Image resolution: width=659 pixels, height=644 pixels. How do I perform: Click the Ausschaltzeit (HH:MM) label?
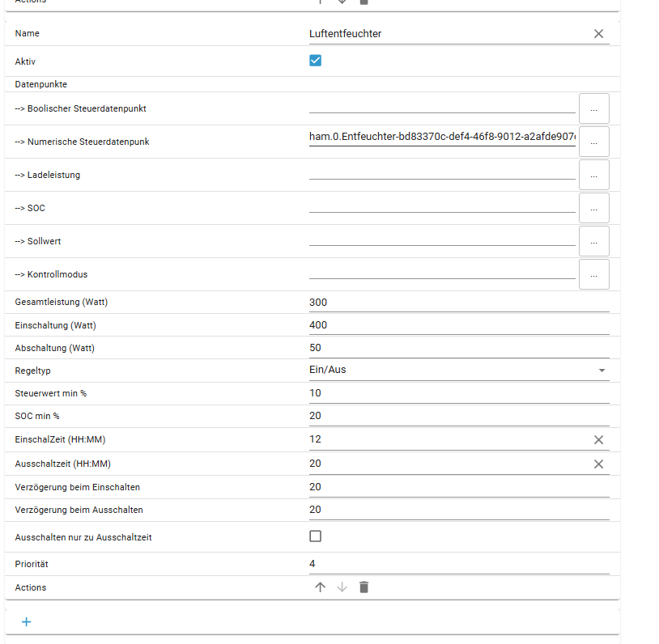click(62, 464)
